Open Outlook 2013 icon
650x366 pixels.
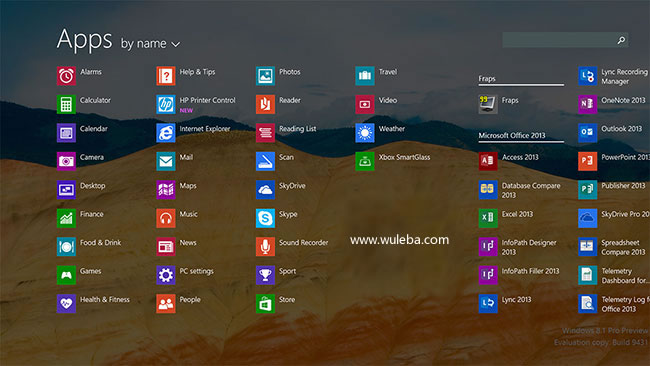click(587, 133)
